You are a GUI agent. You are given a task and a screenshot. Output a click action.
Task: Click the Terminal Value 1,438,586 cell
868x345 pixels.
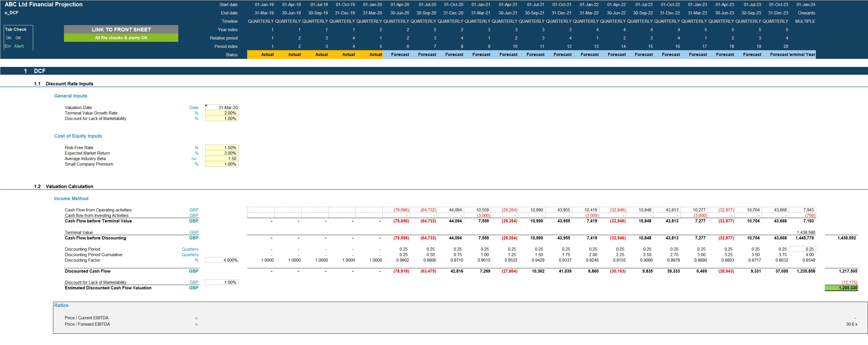pos(805,232)
